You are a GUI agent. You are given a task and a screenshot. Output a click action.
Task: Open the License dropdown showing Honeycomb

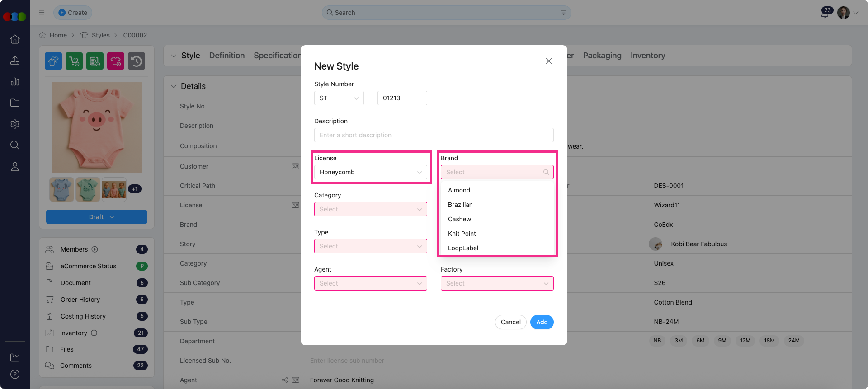click(370, 172)
